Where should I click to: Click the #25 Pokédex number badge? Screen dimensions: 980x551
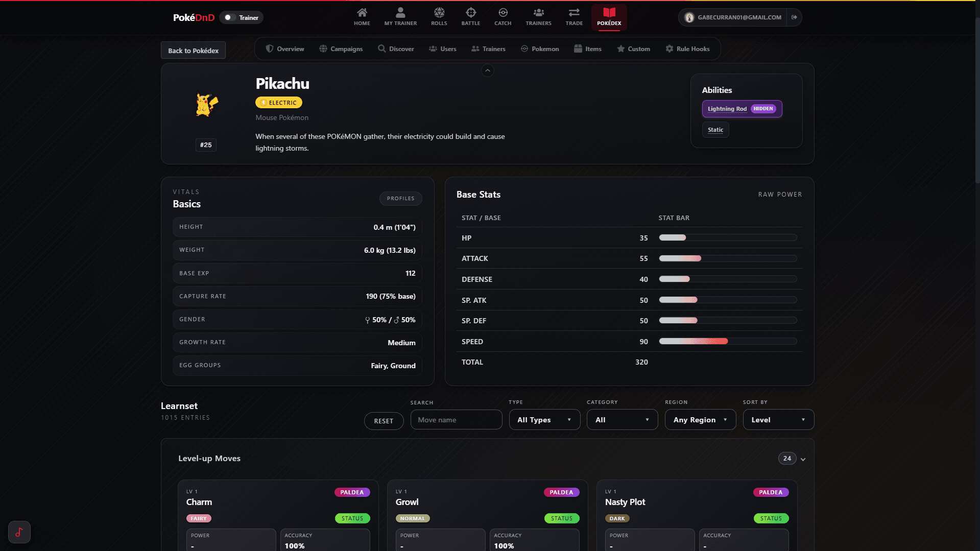click(x=206, y=145)
